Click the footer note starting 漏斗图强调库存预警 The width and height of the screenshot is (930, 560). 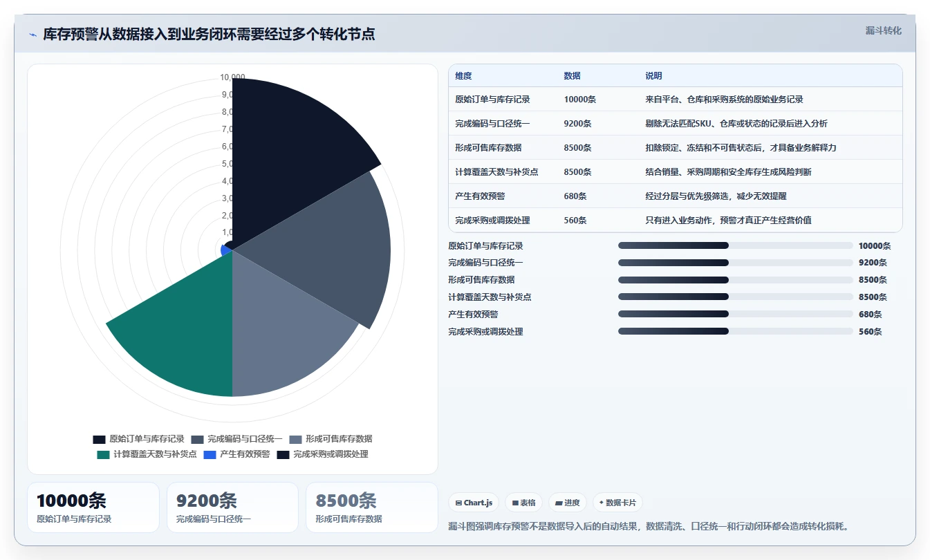point(649,527)
